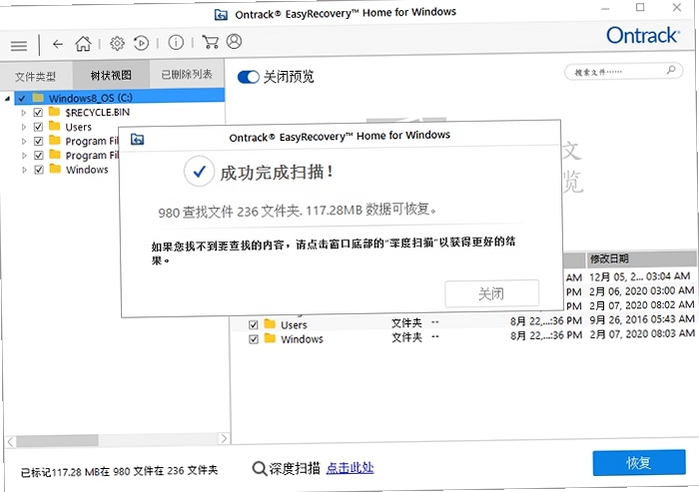This screenshot has height=492, width=699.
Task: Click Windows folder icon in file list
Action: [270, 338]
